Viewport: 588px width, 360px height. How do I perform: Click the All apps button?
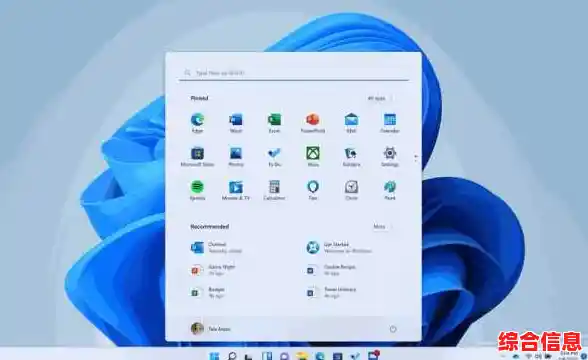[x=380, y=98]
